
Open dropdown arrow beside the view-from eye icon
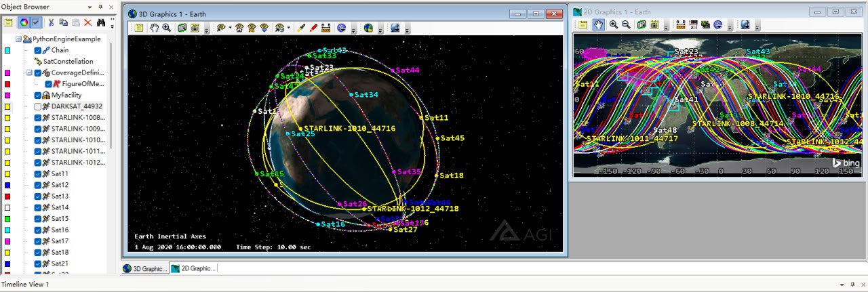pyautogui.click(x=231, y=28)
